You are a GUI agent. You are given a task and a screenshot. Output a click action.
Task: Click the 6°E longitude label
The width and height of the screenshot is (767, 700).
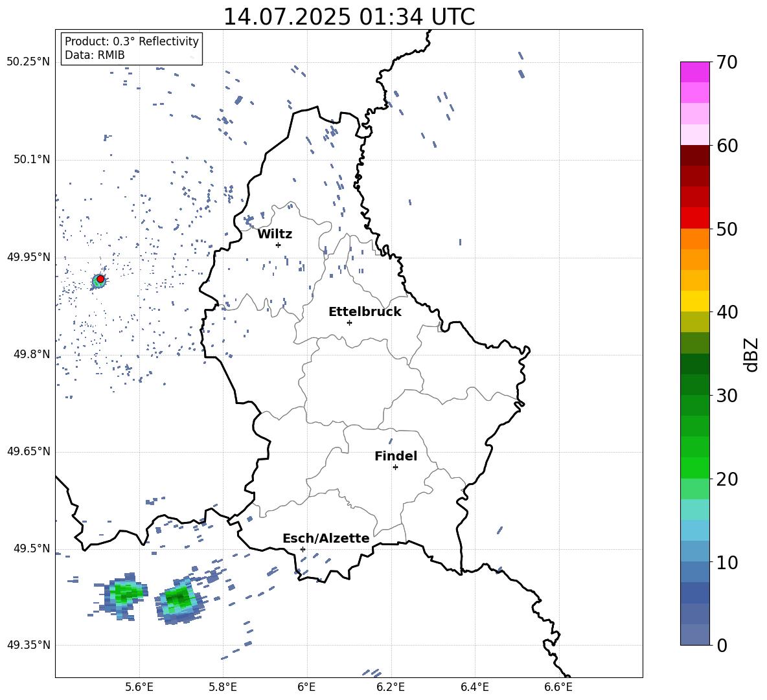306,687
